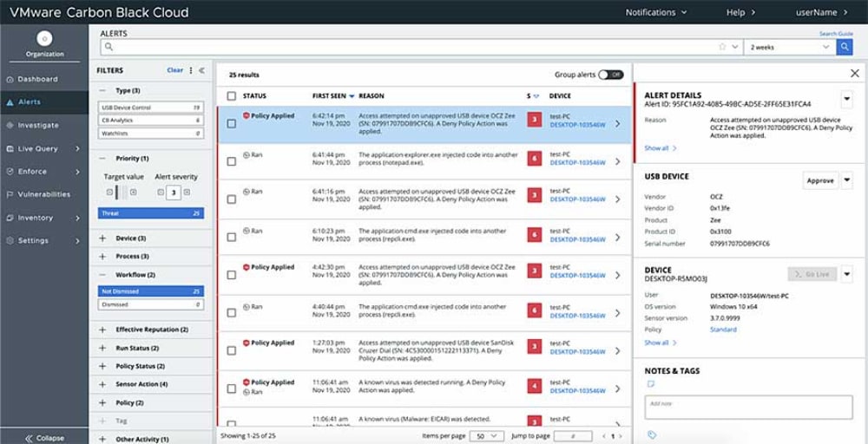Open filters more options kebab icon

191,70
